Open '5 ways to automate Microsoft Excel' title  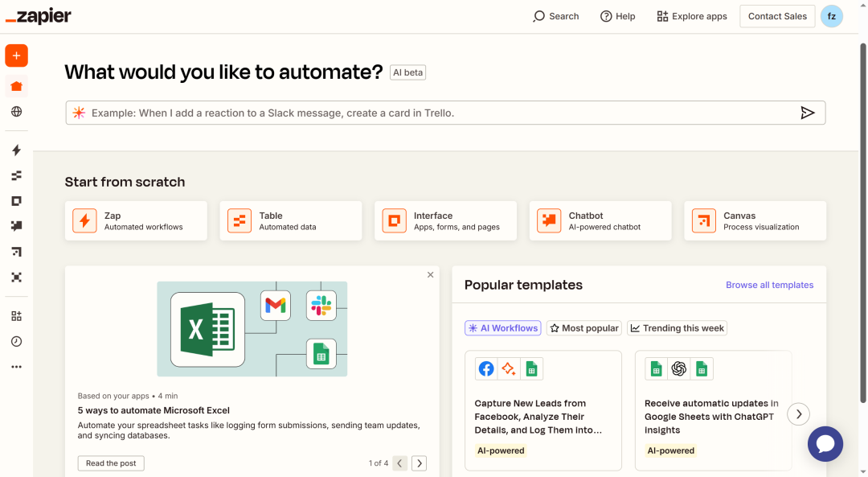[x=154, y=410]
